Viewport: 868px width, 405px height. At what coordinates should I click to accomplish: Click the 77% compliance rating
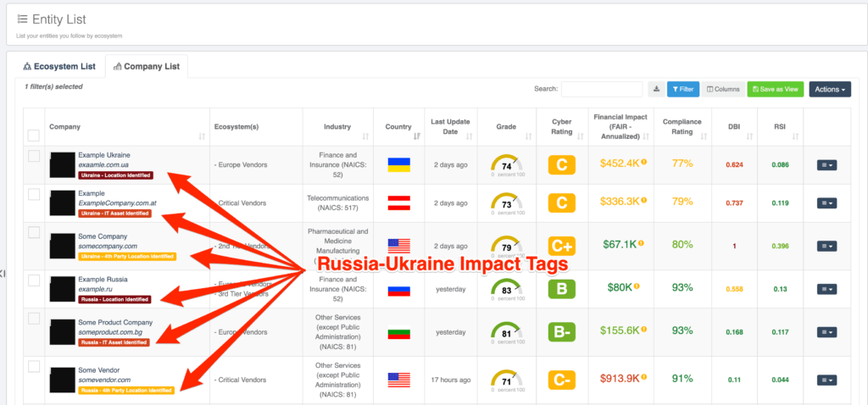tap(682, 164)
